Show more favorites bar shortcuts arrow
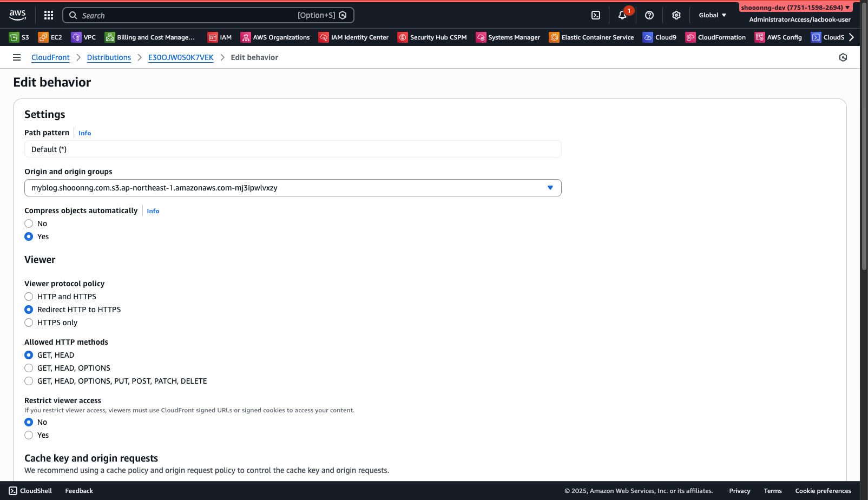868x500 pixels. (x=852, y=37)
